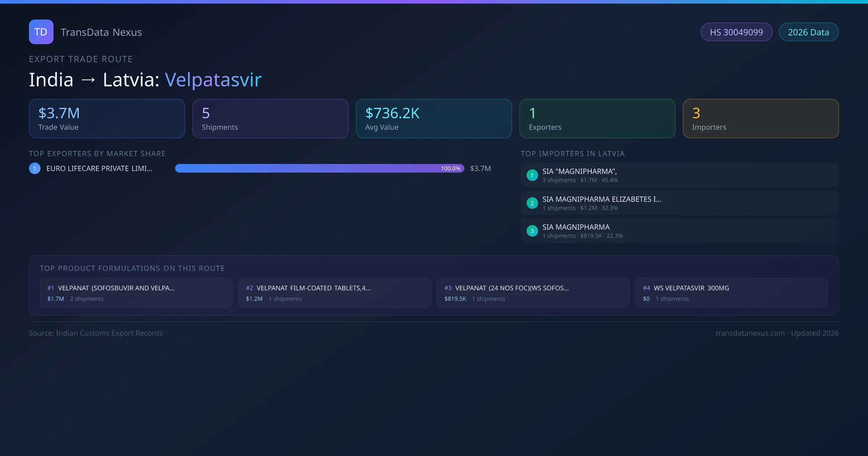Viewport: 868px width, 456px height.
Task: Click the TransData Nexus brand name
Action: [101, 32]
